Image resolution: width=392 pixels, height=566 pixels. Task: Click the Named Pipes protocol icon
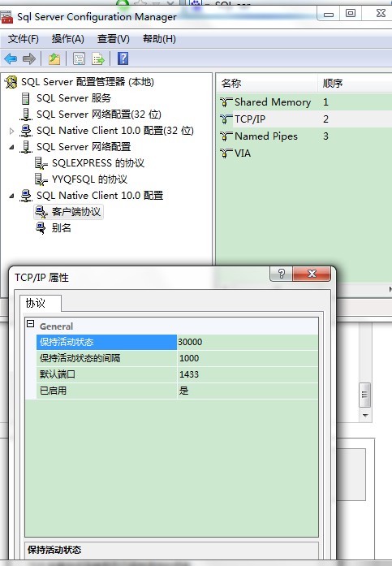tap(226, 136)
